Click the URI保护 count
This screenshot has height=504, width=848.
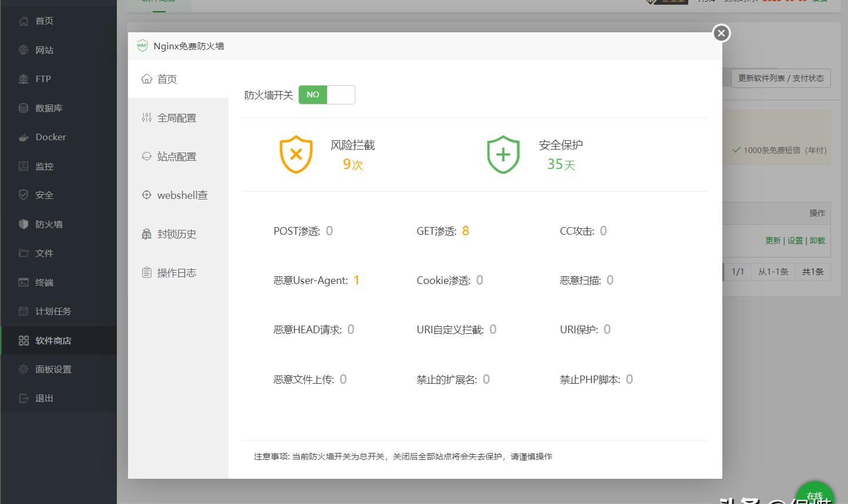coord(607,329)
